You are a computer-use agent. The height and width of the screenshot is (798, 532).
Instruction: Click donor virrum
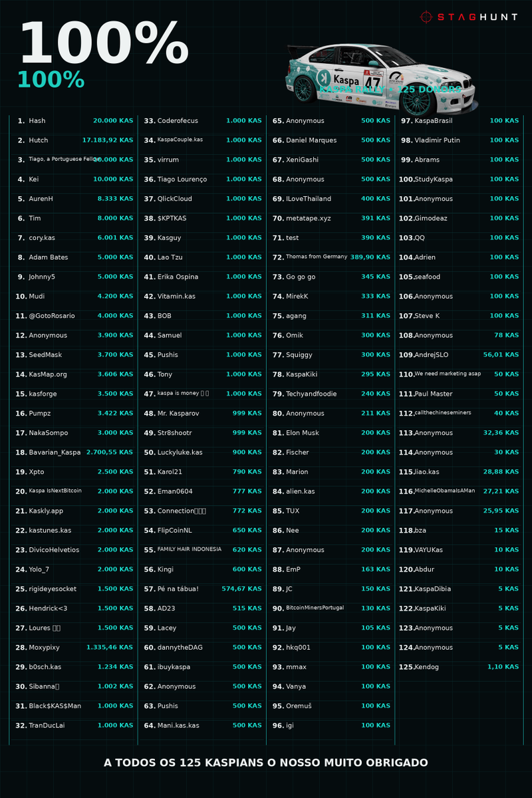click(168, 160)
